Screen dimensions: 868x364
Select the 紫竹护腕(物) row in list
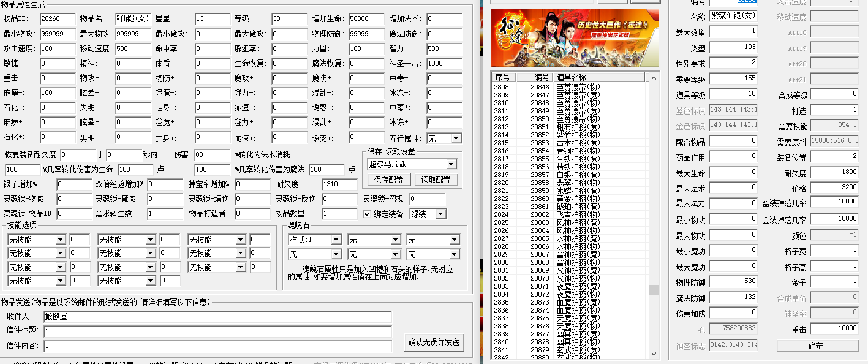pos(578,135)
